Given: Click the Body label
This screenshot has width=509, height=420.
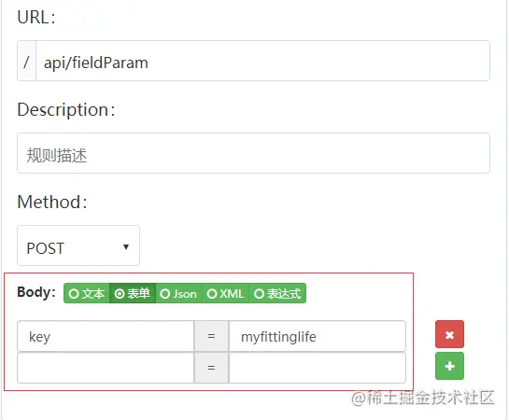Looking at the screenshot, I should (x=36, y=292).
